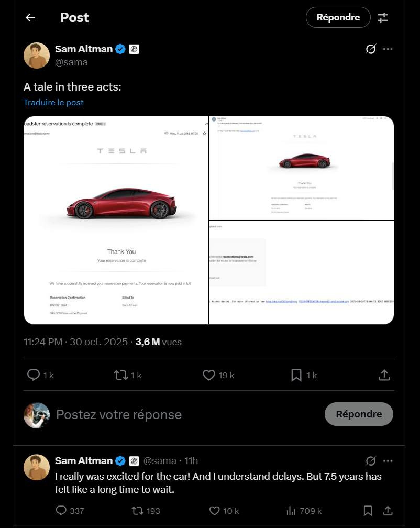Like the main post with the heart icon
Image resolution: width=420 pixels, height=528 pixels.
click(x=208, y=375)
